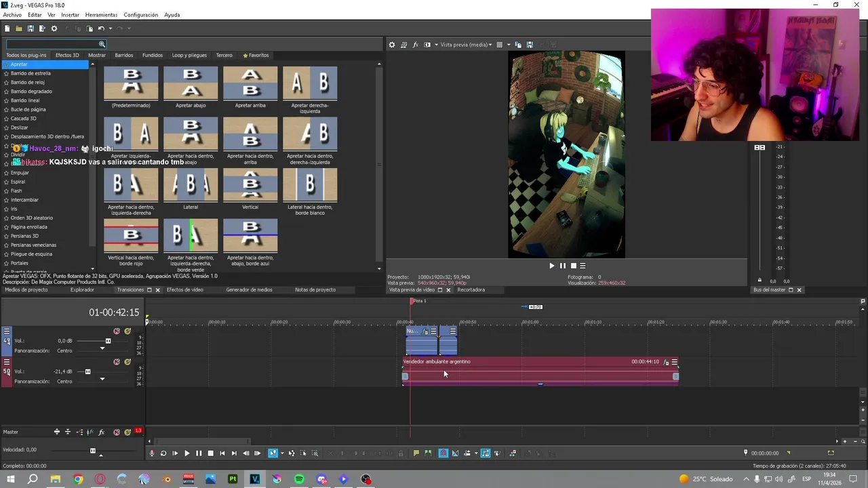
Task: Adjust track 50 volume slider at -21,4 dB
Action: (x=87, y=371)
